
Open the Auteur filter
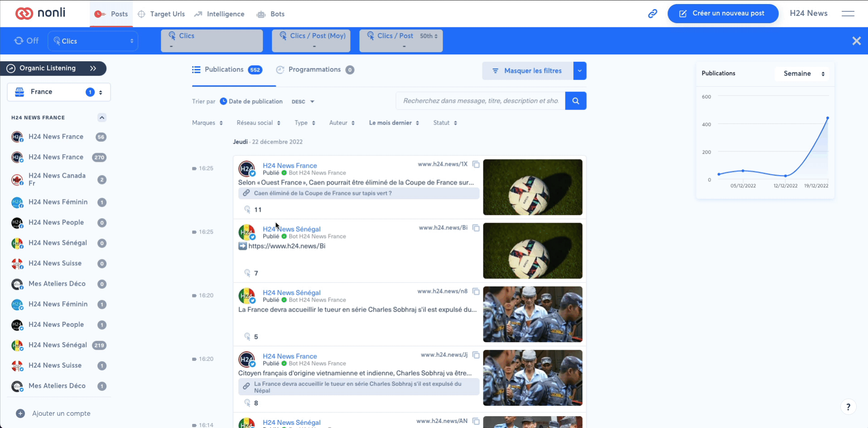click(x=342, y=123)
